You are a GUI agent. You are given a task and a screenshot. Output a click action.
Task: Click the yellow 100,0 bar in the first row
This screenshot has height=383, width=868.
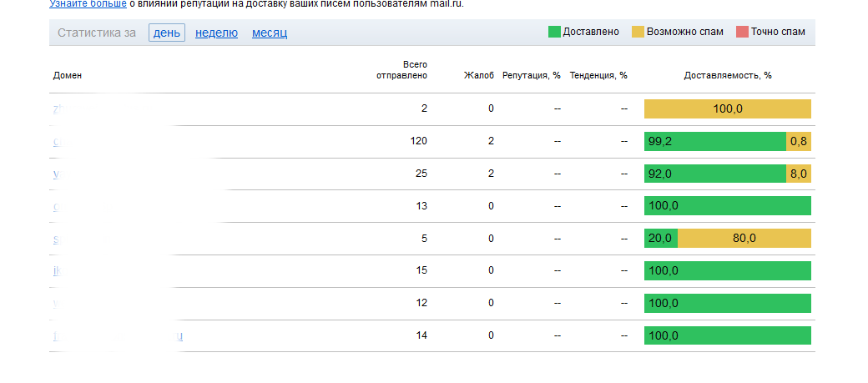point(728,109)
